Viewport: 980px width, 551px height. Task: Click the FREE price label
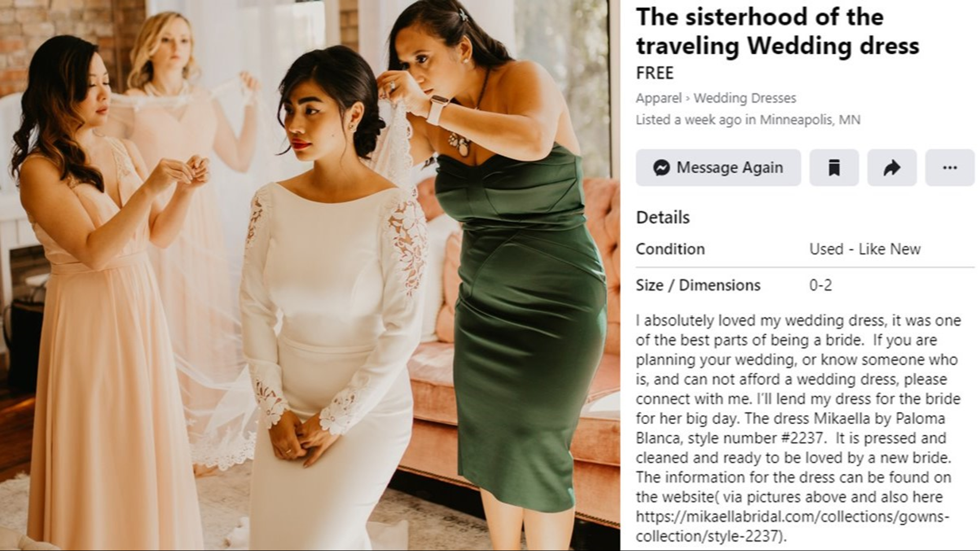pyautogui.click(x=655, y=73)
